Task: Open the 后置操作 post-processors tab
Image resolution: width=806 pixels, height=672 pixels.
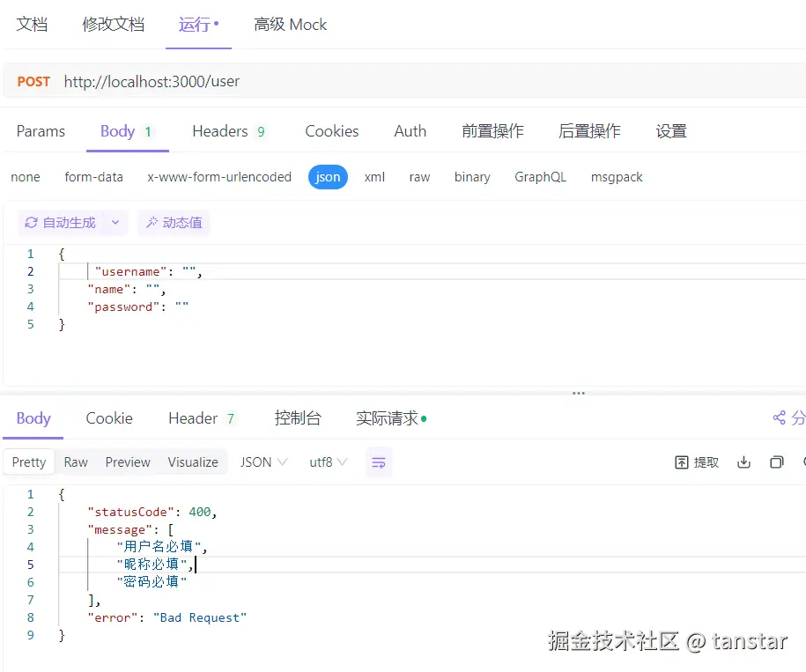Action: [589, 131]
